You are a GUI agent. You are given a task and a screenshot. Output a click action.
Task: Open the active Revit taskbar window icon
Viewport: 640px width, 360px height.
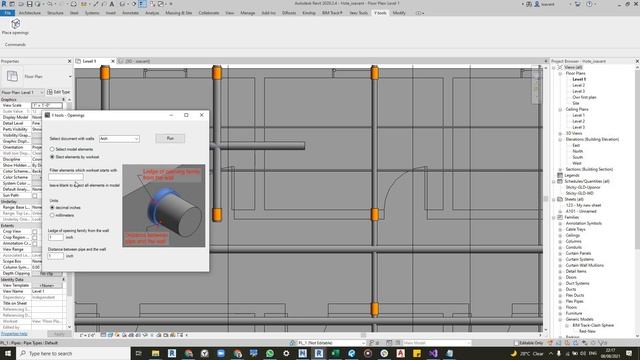pyautogui.click(x=319, y=353)
